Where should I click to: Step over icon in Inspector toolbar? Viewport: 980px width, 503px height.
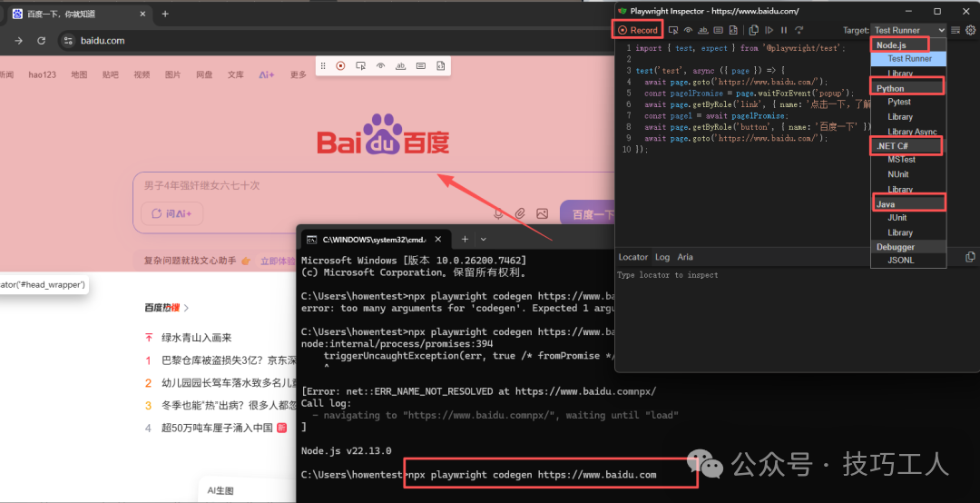point(799,30)
